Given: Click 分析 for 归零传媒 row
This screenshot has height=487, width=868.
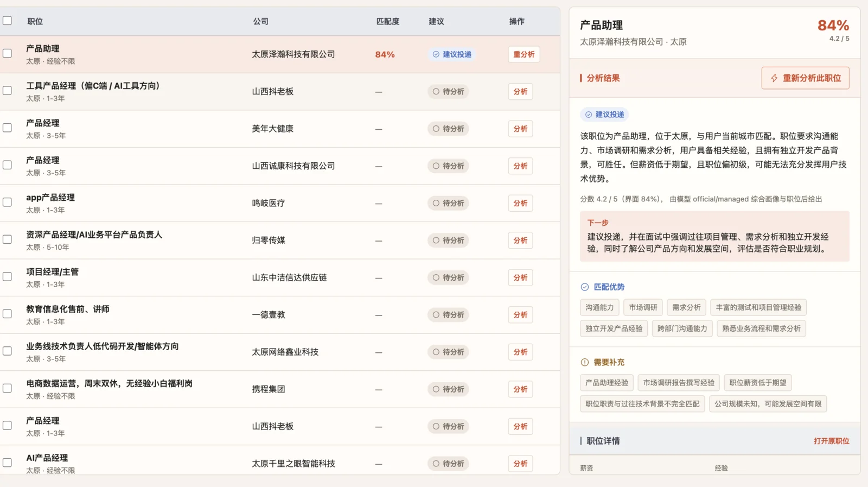Looking at the screenshot, I should (x=520, y=241).
